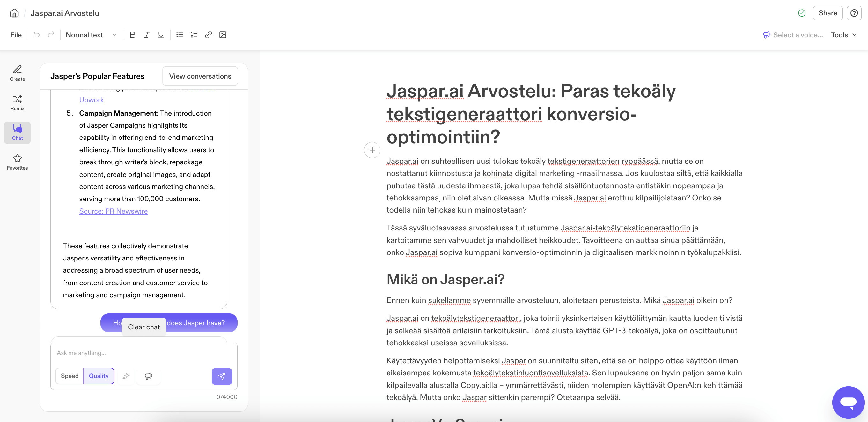This screenshot has height=422, width=868.
Task: Insert a bulleted list
Action: click(180, 35)
